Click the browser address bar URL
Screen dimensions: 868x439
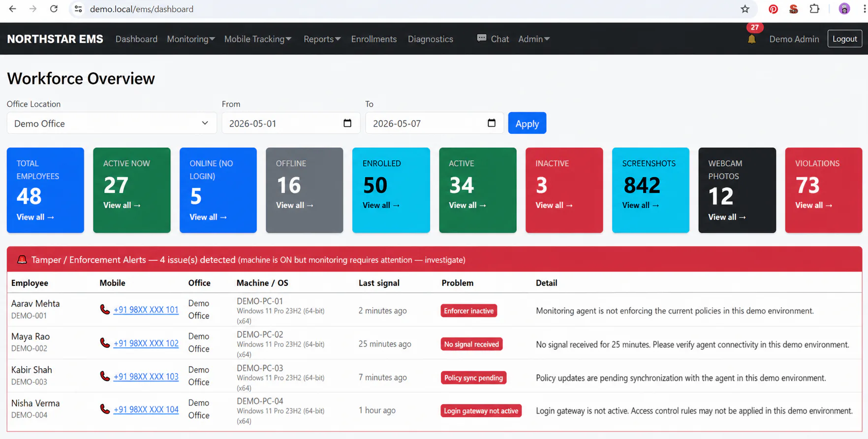click(142, 9)
